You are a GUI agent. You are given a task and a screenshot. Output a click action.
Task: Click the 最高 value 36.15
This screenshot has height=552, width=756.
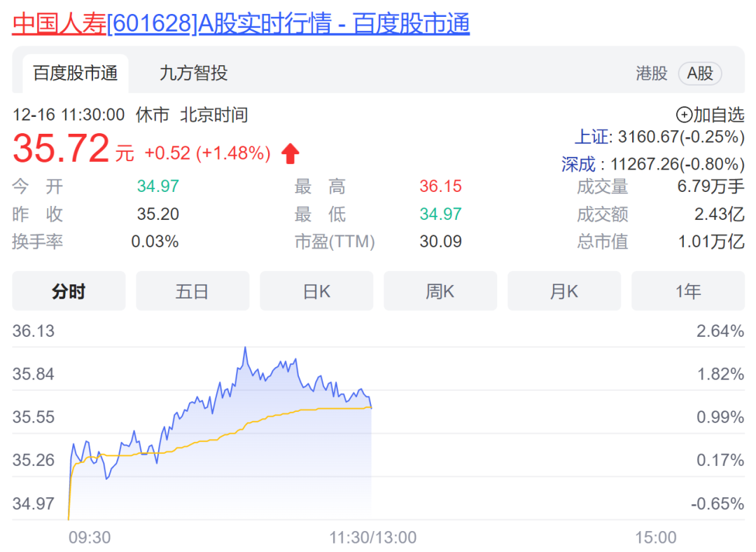click(x=441, y=186)
